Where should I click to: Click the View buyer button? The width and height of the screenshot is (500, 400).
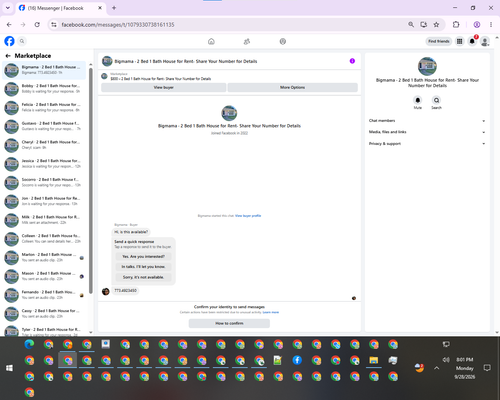click(x=164, y=87)
